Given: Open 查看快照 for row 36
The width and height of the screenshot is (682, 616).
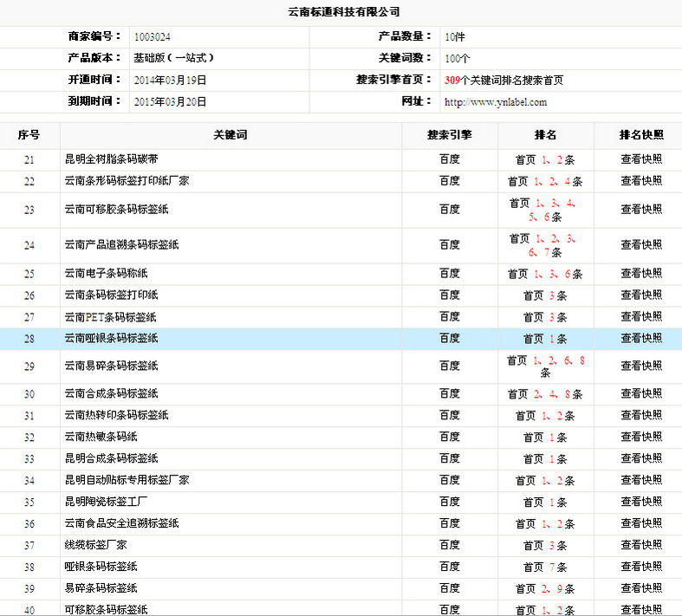Looking at the screenshot, I should click(x=641, y=523).
